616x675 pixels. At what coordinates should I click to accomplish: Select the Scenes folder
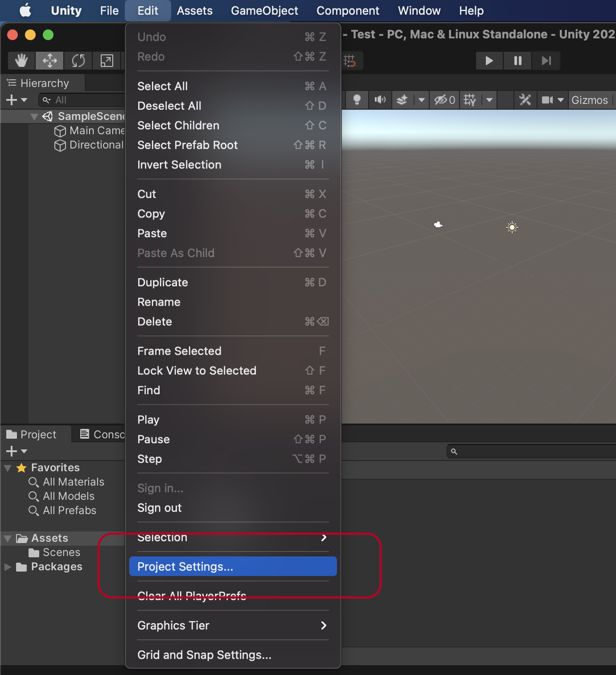54,552
